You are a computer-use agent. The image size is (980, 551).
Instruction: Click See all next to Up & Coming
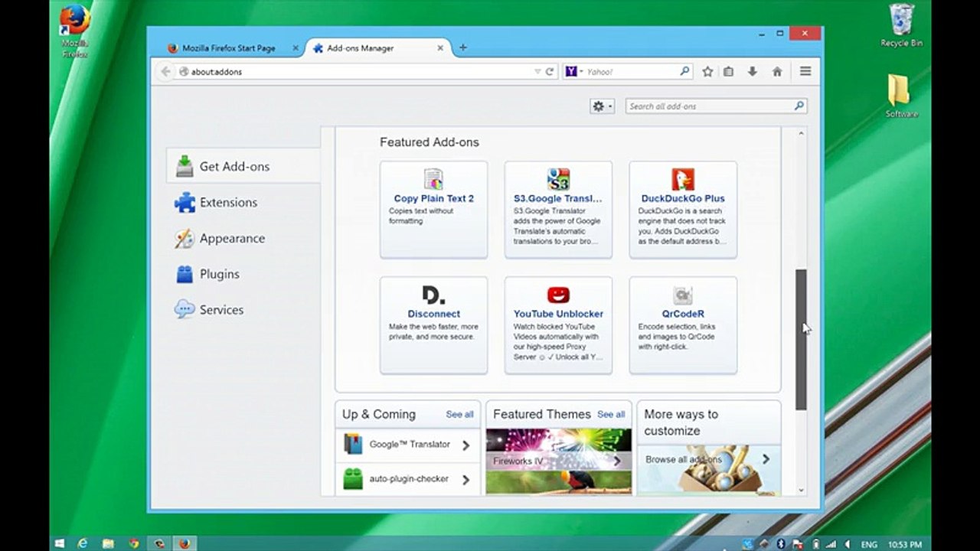click(x=459, y=414)
